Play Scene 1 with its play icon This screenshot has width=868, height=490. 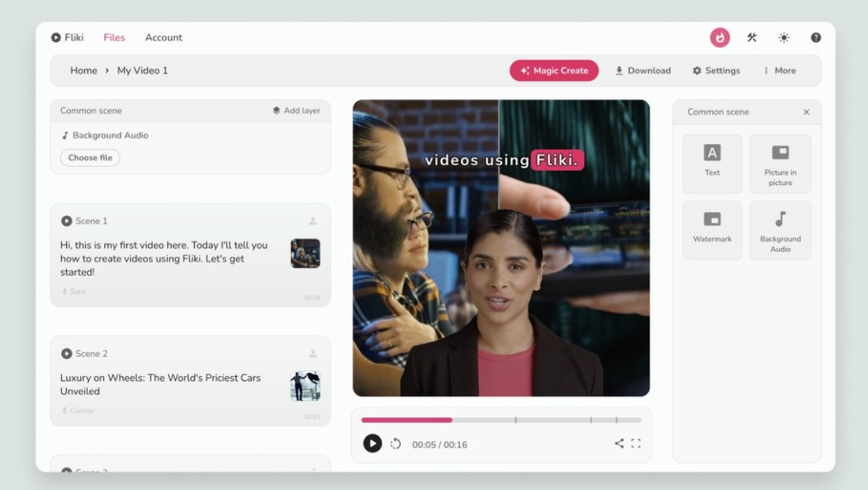[66, 221]
